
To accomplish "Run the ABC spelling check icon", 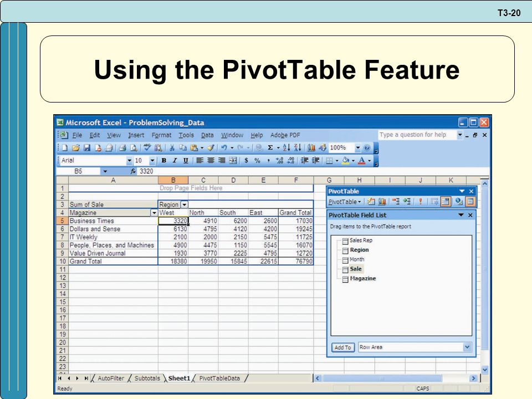I will click(147, 147).
